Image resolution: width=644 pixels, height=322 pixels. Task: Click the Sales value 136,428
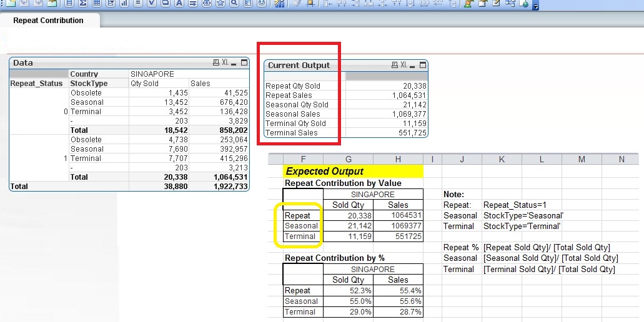click(234, 112)
